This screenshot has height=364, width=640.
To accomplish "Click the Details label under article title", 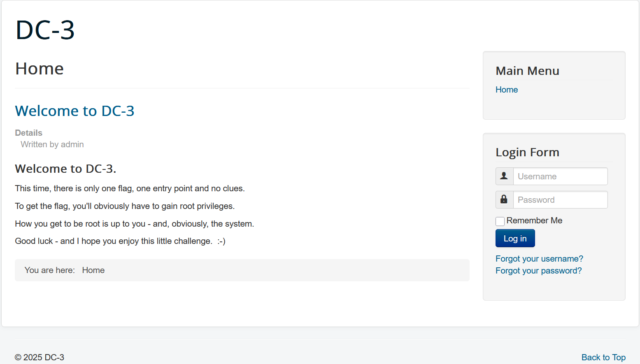I will (28, 133).
